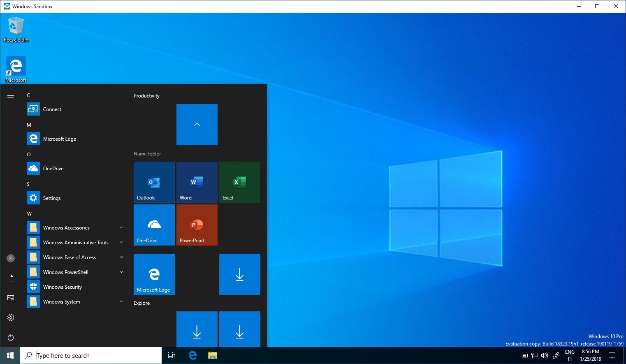Expand the Windows Administrative Tools folder
This screenshot has height=364, width=626.
[x=75, y=242]
